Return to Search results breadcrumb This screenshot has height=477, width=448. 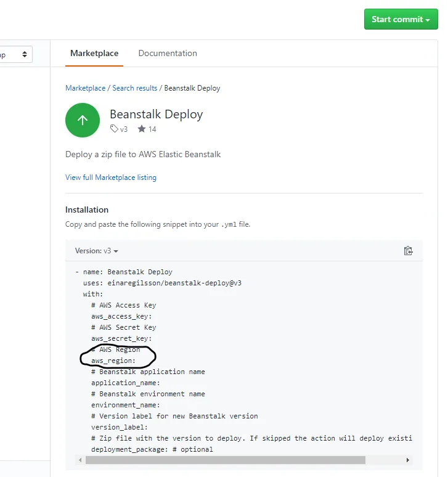click(x=135, y=88)
